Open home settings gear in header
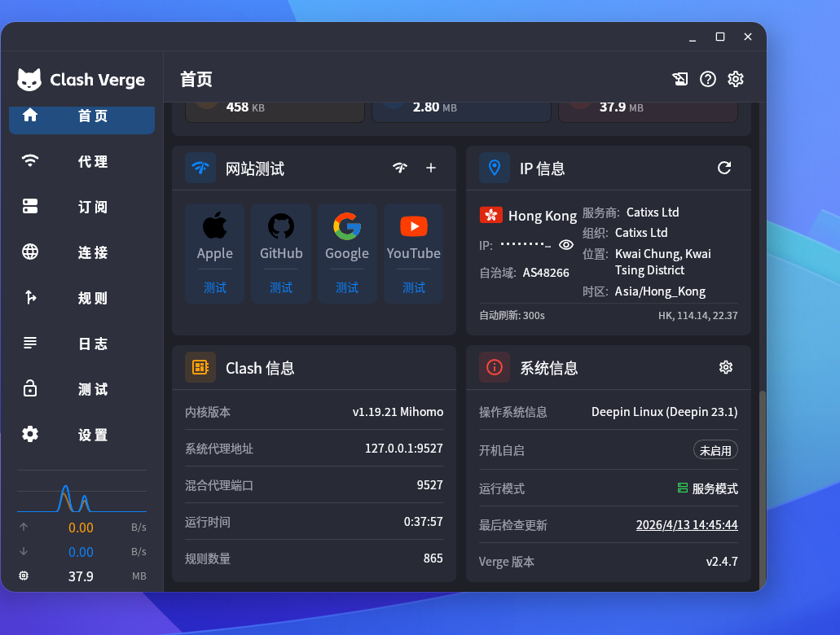Image resolution: width=840 pixels, height=635 pixels. coord(736,79)
